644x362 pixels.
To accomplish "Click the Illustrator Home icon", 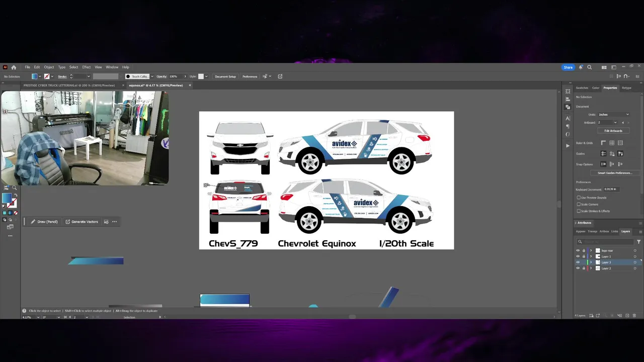I will pos(14,67).
